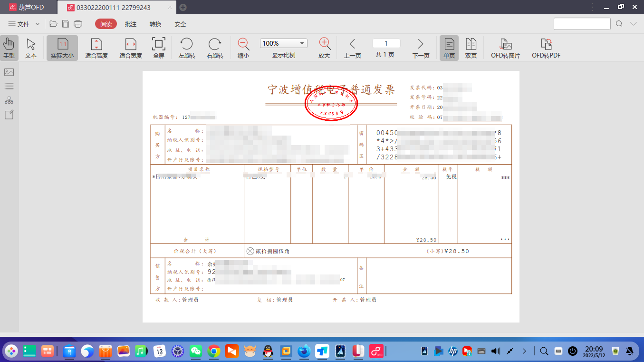The image size is (644, 362).
Task: Open the music app in taskbar
Action: [x=141, y=351]
